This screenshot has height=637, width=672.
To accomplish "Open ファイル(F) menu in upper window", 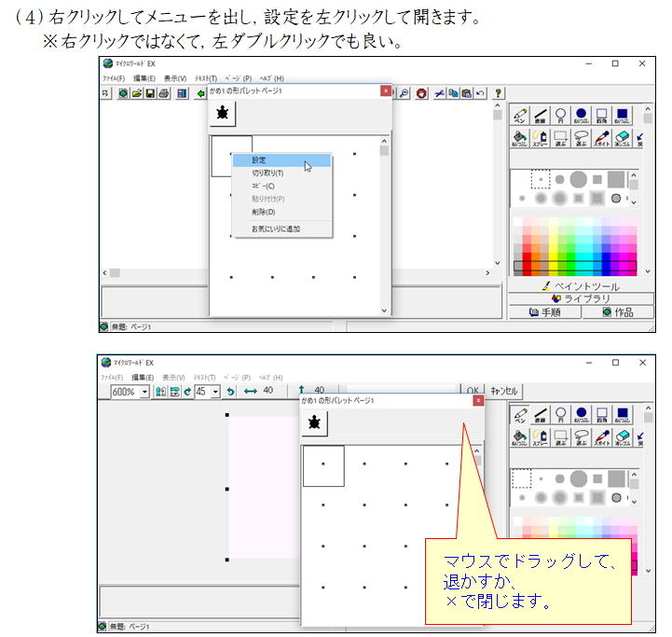I will (114, 78).
